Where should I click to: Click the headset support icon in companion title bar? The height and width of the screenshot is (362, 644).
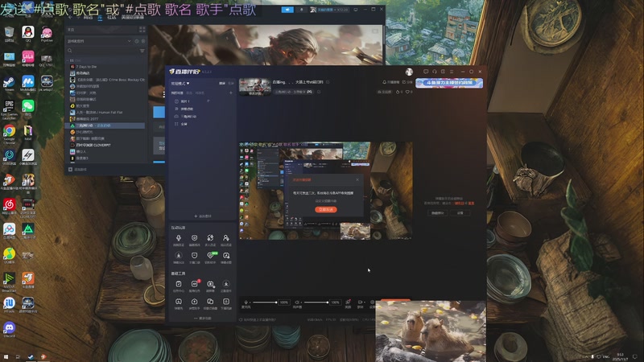pos(435,72)
